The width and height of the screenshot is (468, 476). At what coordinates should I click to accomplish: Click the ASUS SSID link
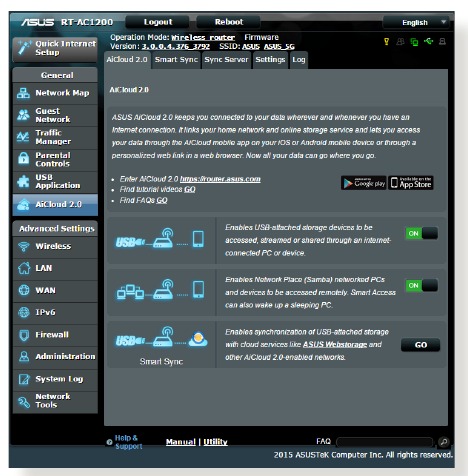251,46
